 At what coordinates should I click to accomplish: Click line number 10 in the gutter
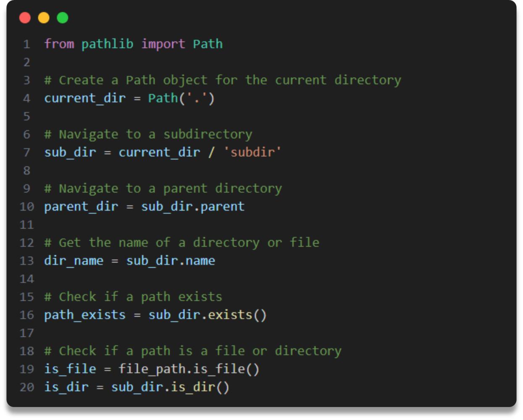(x=26, y=206)
